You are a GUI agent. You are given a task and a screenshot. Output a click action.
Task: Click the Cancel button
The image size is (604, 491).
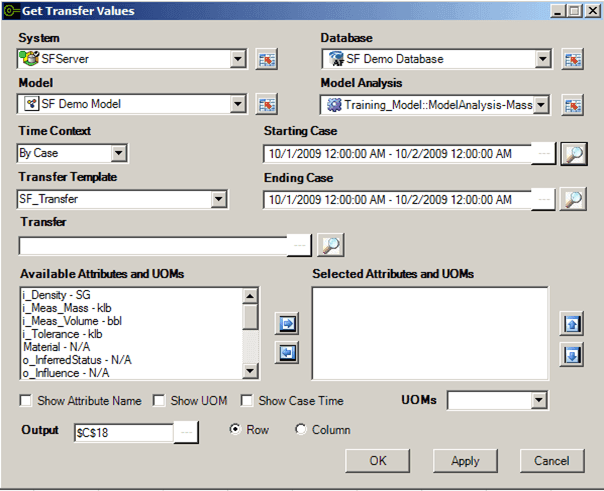point(552,461)
